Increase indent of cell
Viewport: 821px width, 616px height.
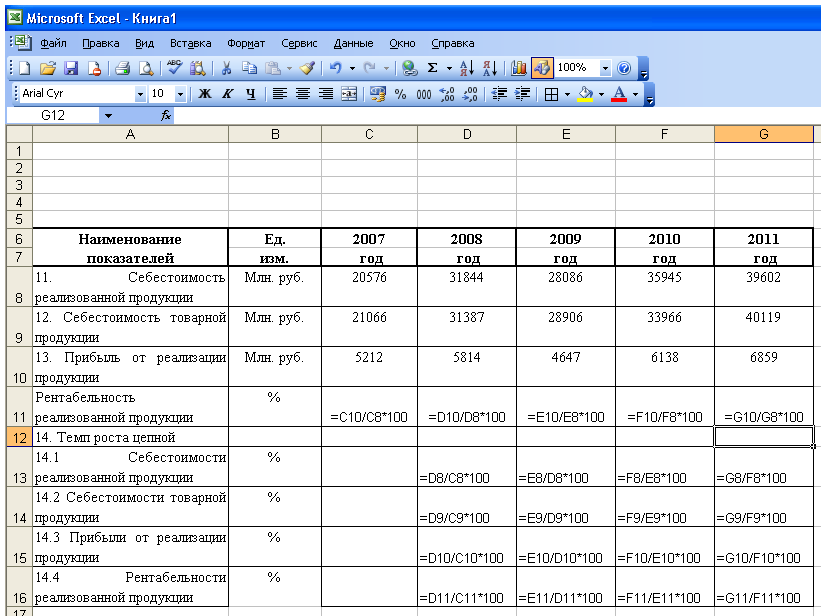pyautogui.click(x=522, y=94)
